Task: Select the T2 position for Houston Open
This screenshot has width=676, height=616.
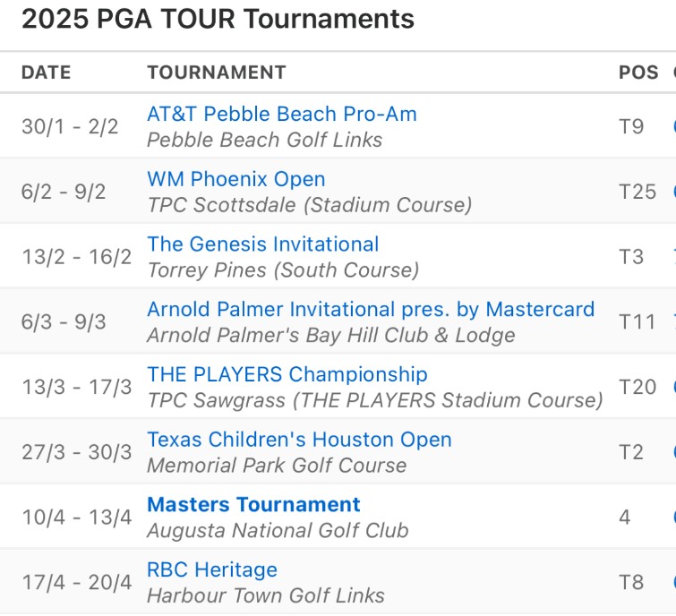Action: (x=631, y=452)
